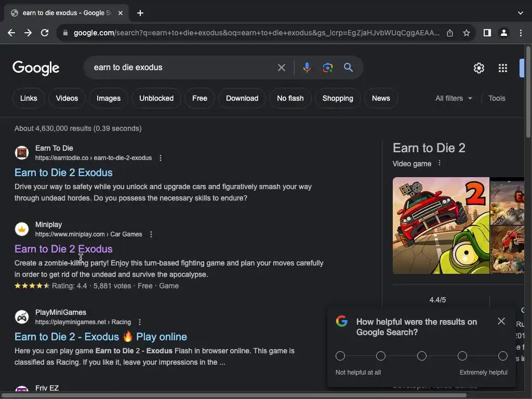
Task: Click the PlayMiniGames controller favicon
Action: pyautogui.click(x=22, y=317)
